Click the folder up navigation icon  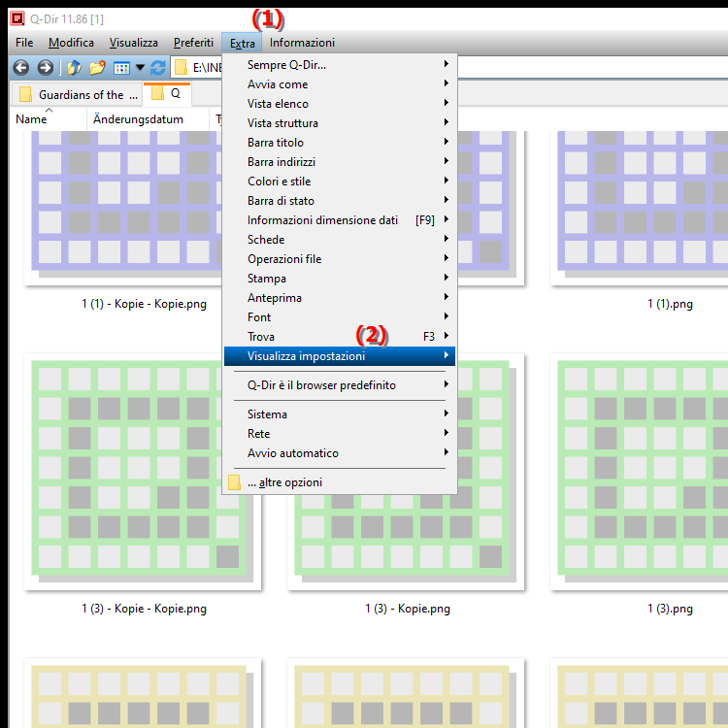75,68
